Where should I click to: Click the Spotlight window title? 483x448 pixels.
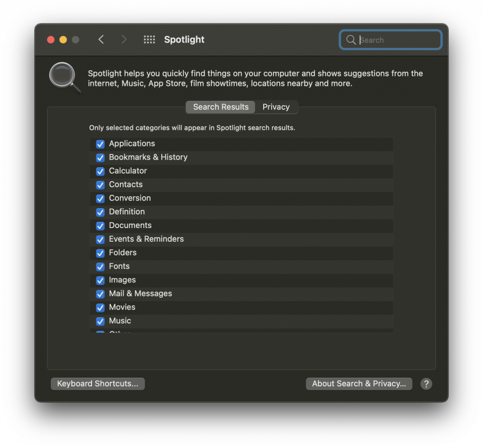tap(184, 40)
